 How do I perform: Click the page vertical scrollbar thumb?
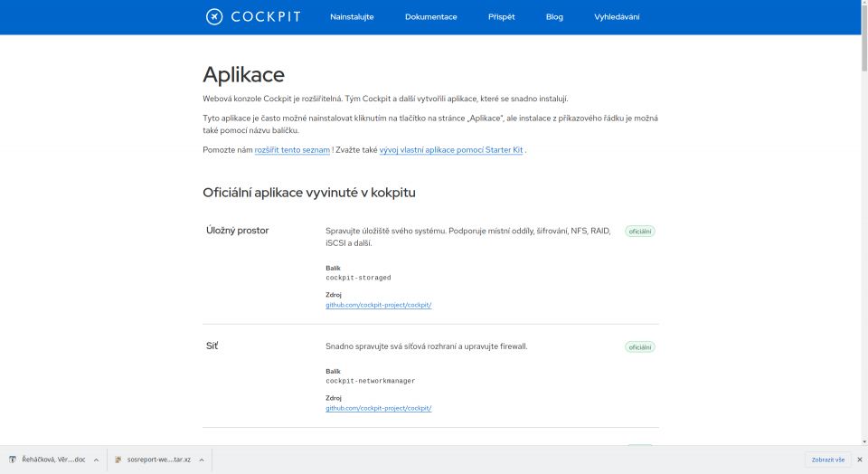864,36
